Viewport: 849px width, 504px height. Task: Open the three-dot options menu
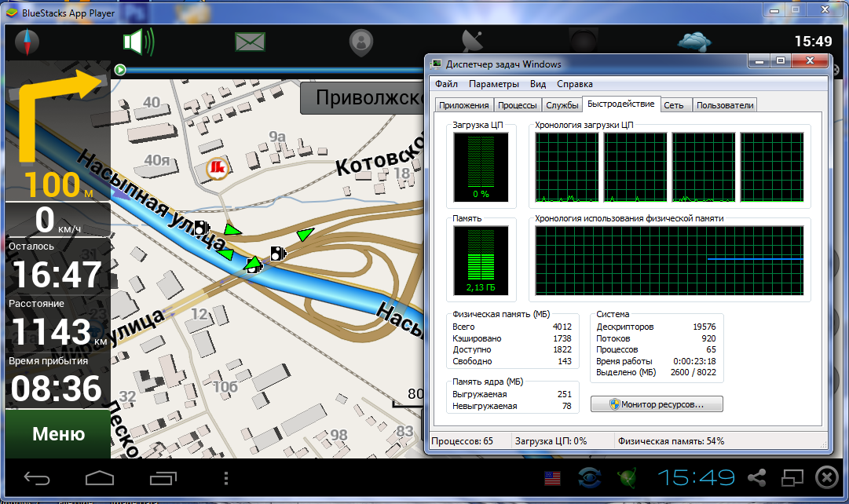tap(225, 478)
